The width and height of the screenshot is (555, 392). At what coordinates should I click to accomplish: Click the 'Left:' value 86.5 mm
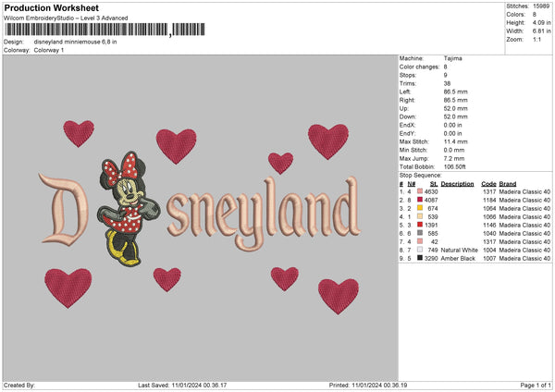pos(455,92)
